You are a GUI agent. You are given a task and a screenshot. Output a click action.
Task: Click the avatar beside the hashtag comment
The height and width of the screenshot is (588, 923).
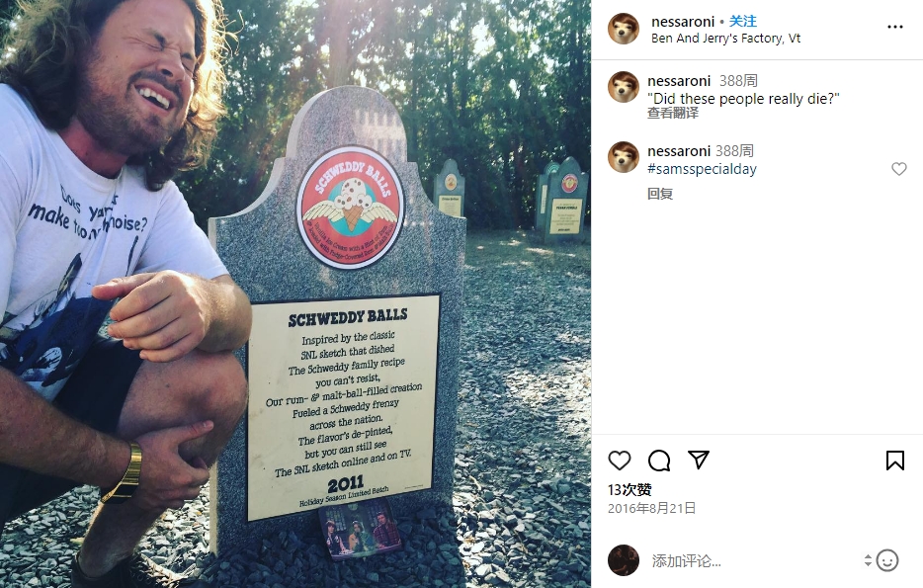pos(624,157)
